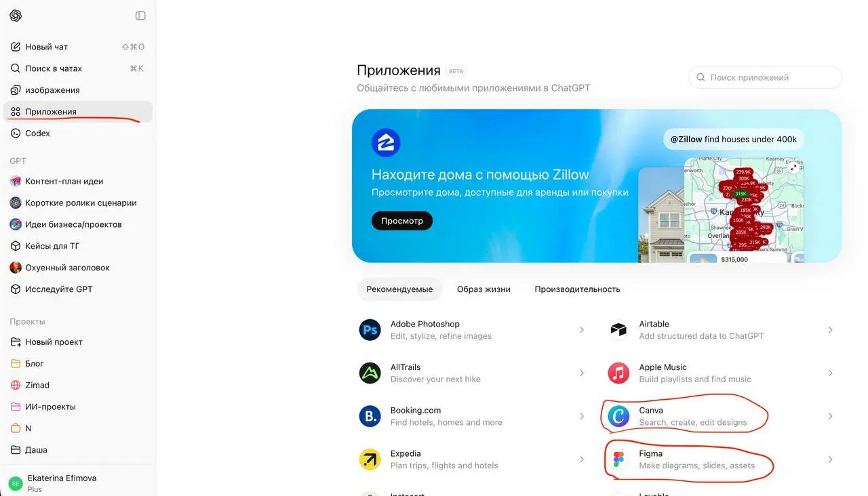Image resolution: width=868 pixels, height=496 pixels.
Task: Open AllTrails details chevron
Action: [x=582, y=373]
